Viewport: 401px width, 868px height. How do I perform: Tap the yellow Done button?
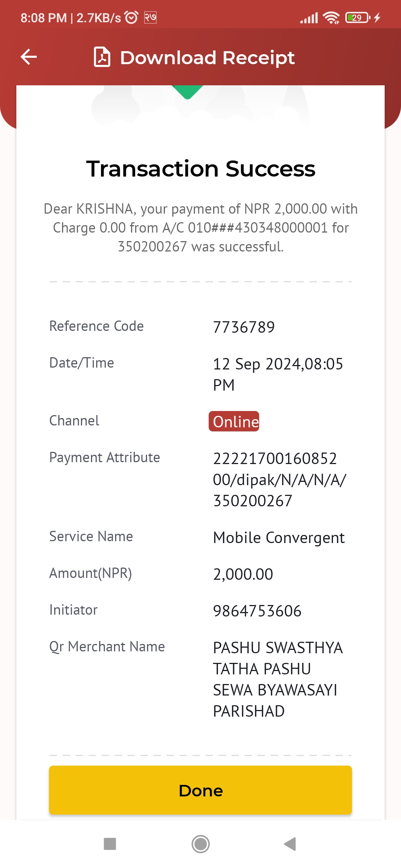[x=200, y=790]
